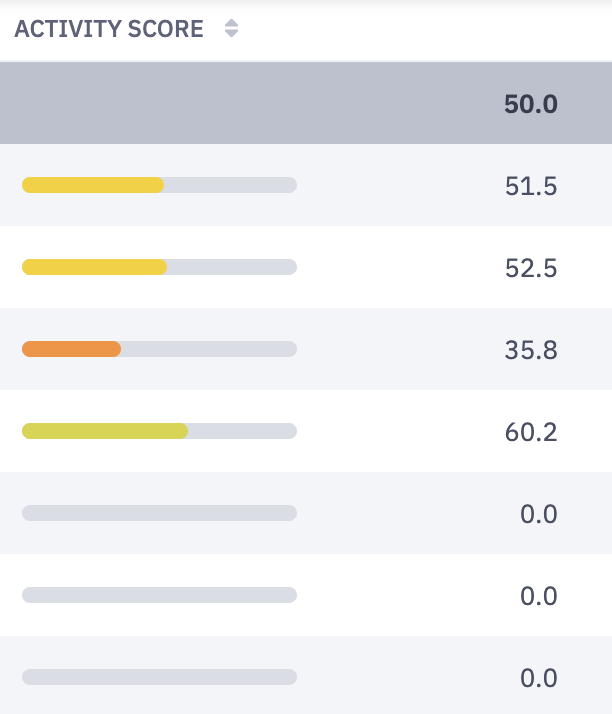Click the first empty grey progress bar
612x714 pixels.
159,513
